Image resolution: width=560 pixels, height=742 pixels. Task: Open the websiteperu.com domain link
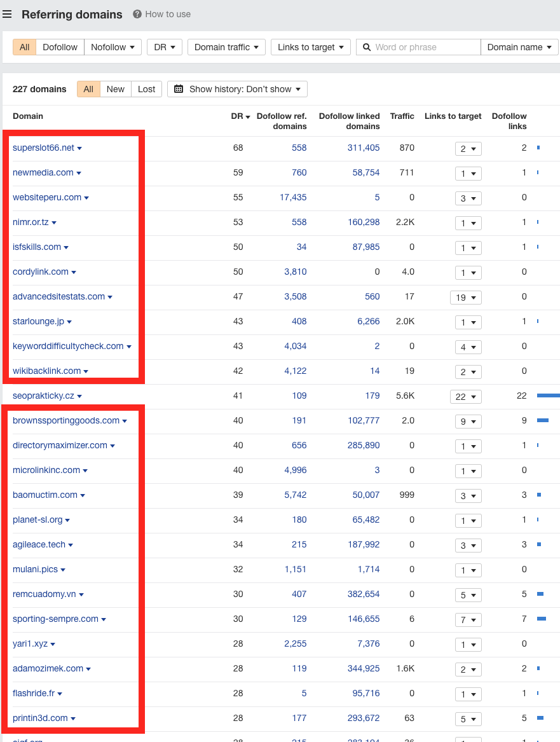[47, 197]
